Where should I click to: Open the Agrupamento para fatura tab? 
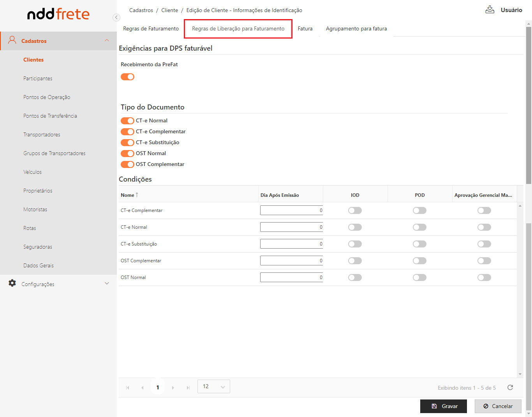point(356,29)
